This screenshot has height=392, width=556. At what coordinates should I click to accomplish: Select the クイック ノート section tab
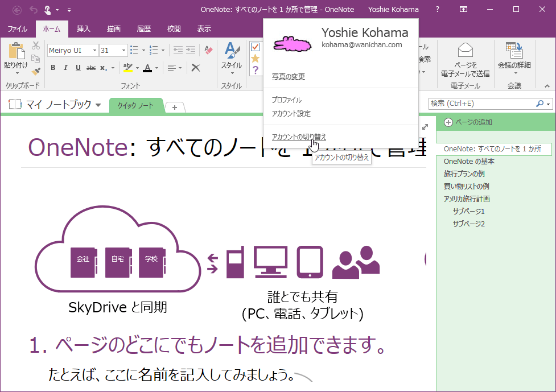(135, 106)
